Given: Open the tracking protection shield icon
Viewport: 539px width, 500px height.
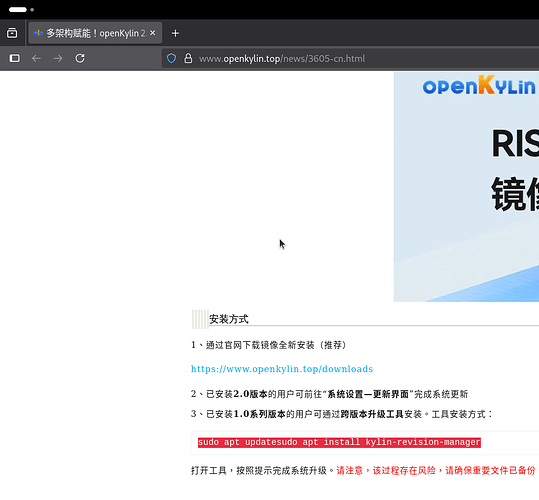Looking at the screenshot, I should click(171, 58).
